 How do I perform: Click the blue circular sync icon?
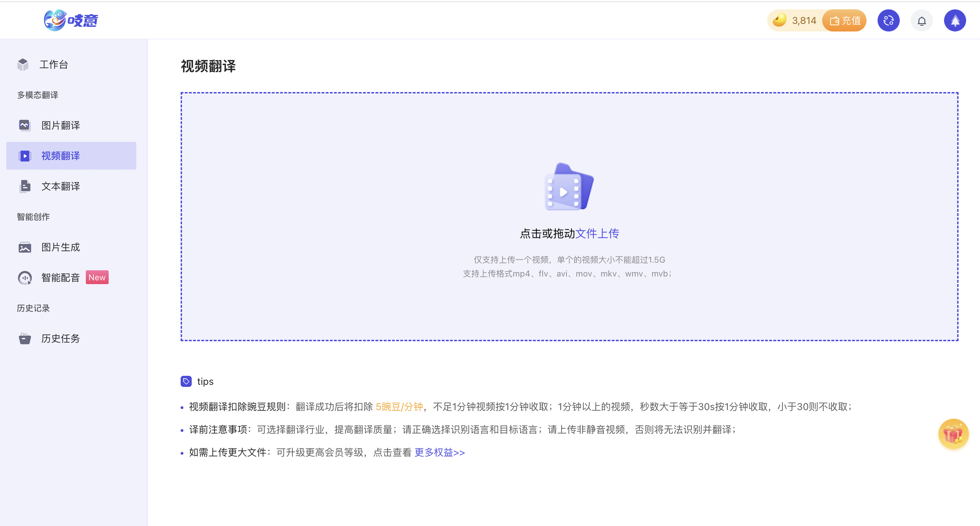[x=888, y=20]
